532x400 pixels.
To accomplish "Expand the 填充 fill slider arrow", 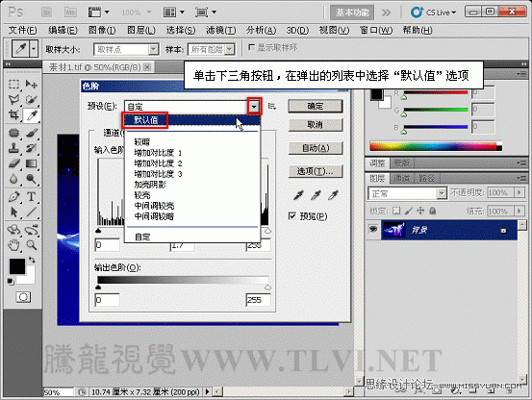I will tap(519, 211).
